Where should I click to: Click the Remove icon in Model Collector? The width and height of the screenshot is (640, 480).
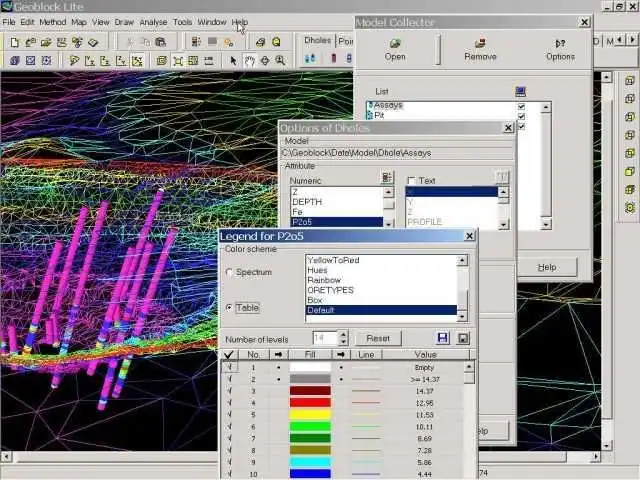point(480,44)
